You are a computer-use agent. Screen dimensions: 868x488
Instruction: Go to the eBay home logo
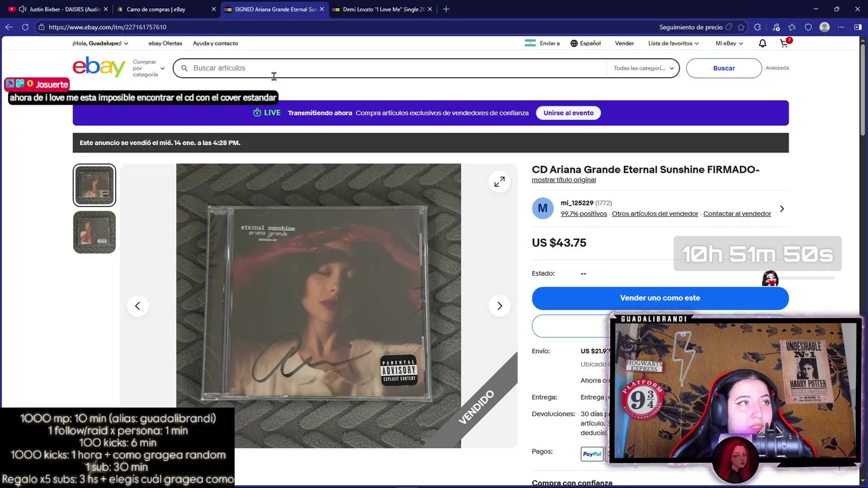point(99,67)
